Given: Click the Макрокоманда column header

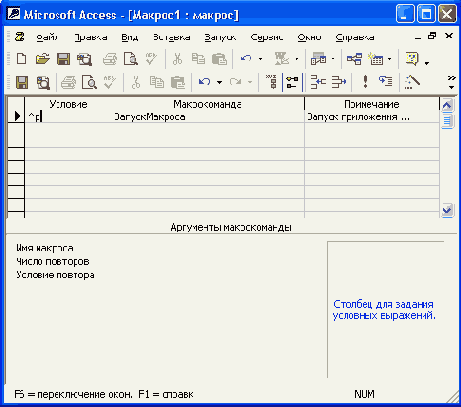Looking at the screenshot, I should (207, 104).
